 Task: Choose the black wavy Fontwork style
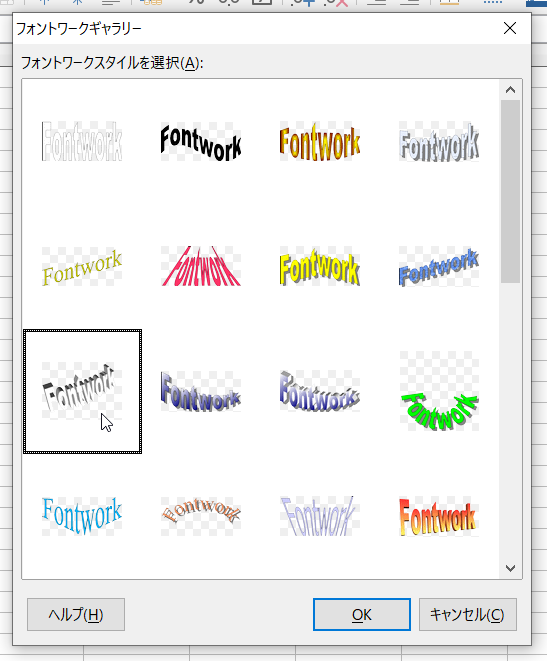point(201,141)
